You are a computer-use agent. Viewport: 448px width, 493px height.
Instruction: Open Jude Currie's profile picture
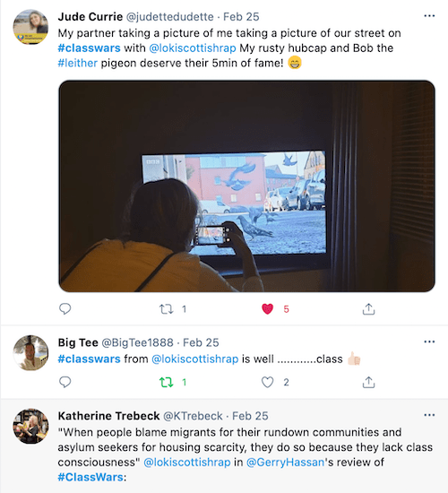(30, 27)
